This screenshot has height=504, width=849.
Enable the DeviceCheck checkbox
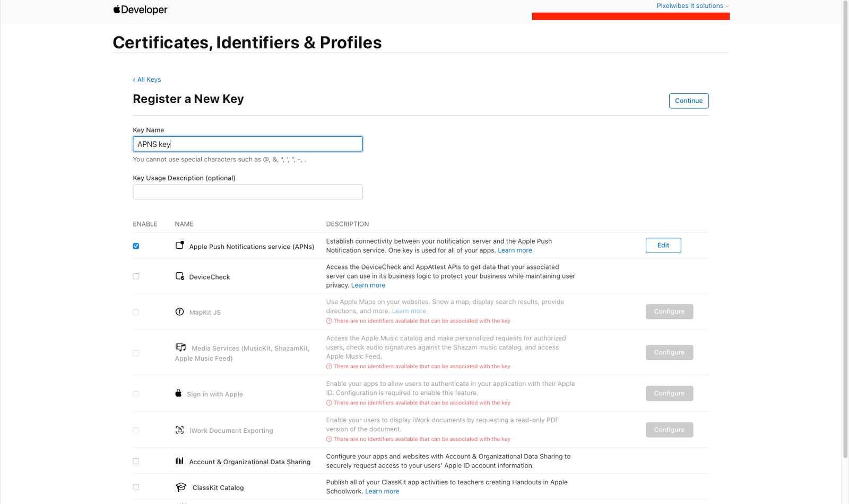(x=136, y=276)
